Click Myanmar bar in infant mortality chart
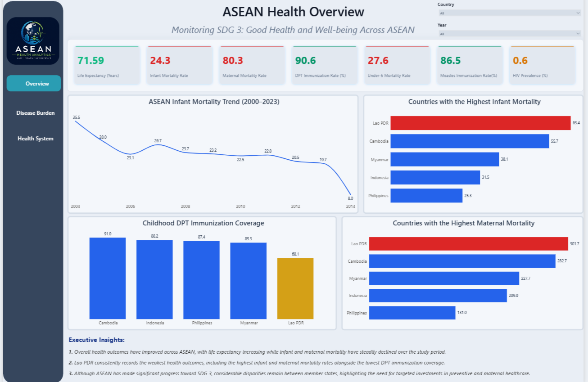Screen dimensions: 588x382 pos(445,159)
